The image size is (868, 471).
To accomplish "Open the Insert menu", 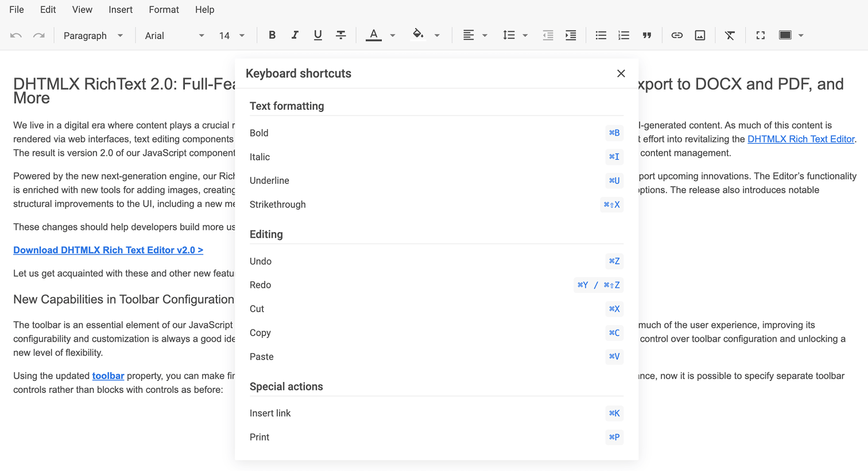I will [121, 10].
